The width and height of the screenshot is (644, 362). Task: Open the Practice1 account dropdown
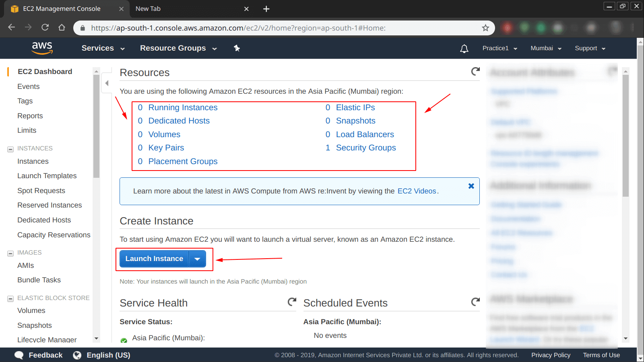coord(500,48)
